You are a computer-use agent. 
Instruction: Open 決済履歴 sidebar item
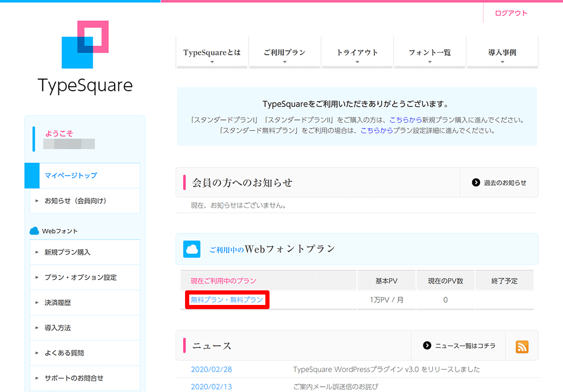click(x=85, y=303)
